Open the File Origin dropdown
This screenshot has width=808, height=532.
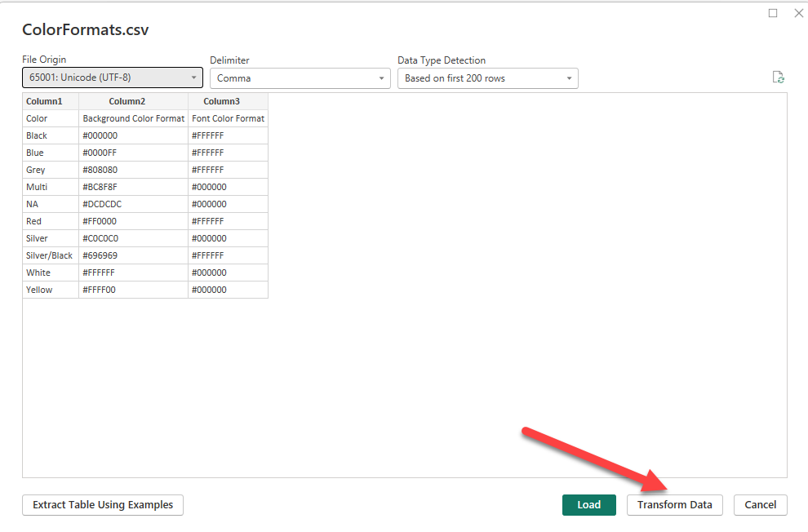click(x=113, y=78)
